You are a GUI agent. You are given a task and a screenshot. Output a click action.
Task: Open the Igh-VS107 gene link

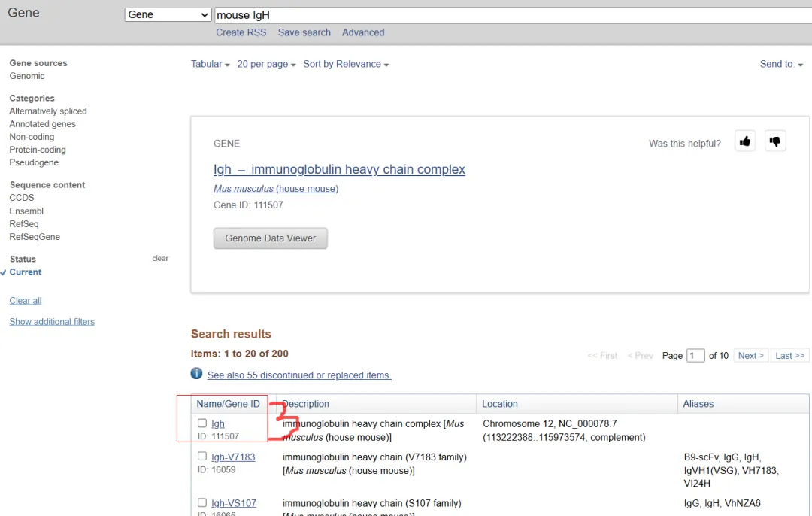tap(234, 503)
